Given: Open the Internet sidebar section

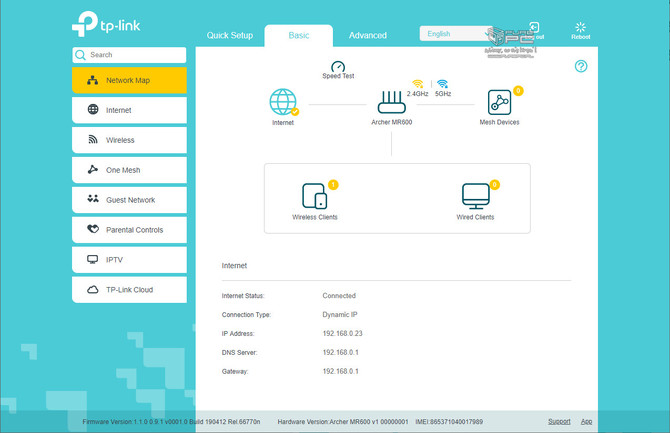Looking at the screenshot, I should pyautogui.click(x=129, y=110).
